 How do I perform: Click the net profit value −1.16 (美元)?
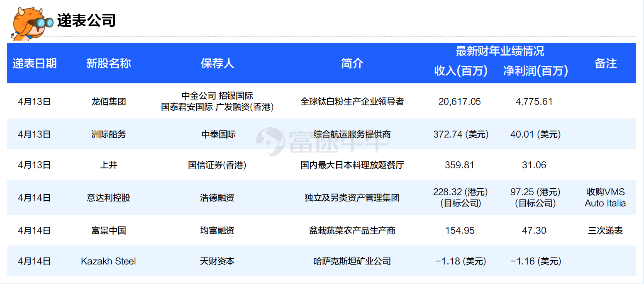click(536, 261)
